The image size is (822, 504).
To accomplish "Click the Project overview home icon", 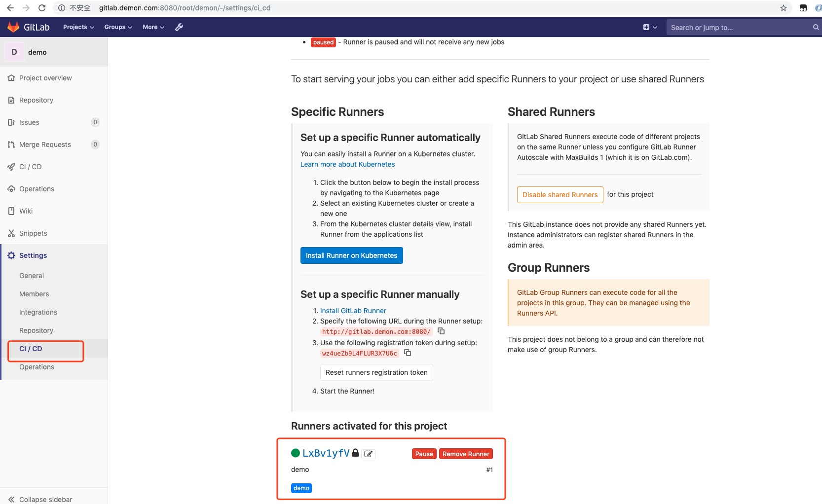I will point(11,78).
